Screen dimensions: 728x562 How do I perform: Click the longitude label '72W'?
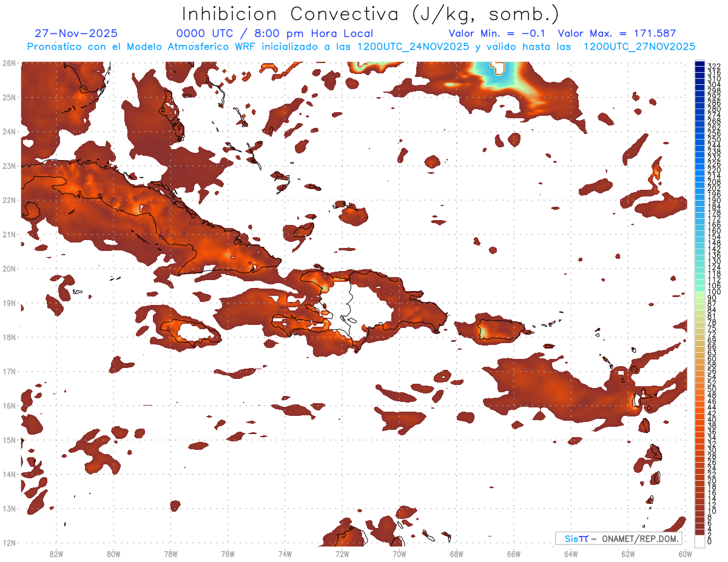(x=342, y=553)
